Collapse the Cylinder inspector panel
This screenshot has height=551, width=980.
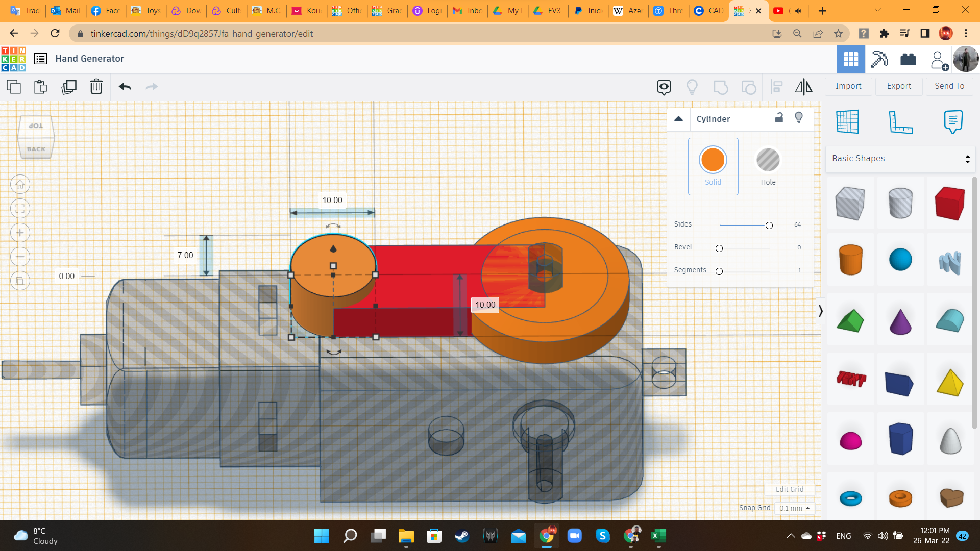[678, 119]
